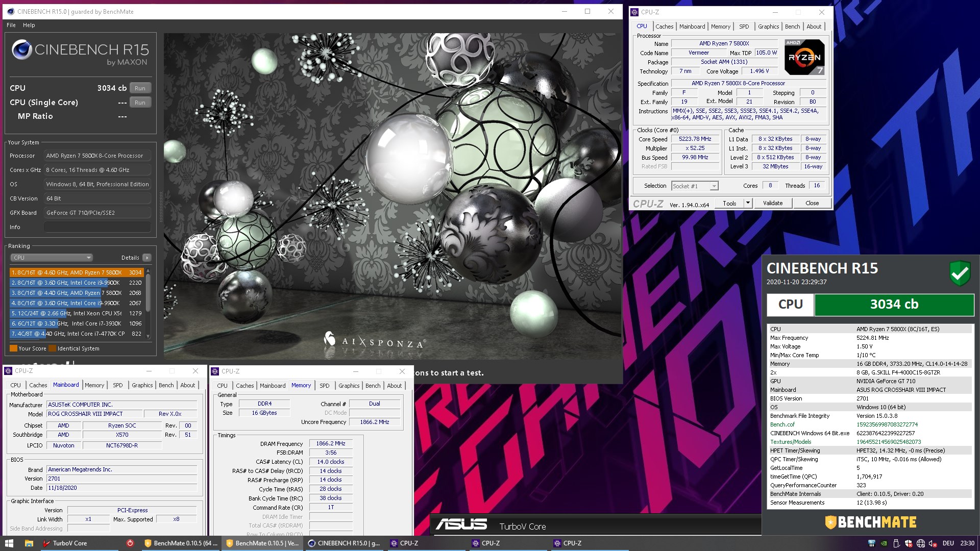Open the Windows Start menu
980x551 pixels.
(x=9, y=543)
